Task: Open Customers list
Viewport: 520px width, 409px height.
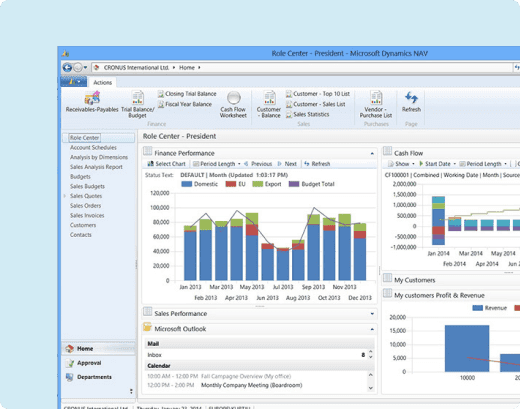Action: [x=83, y=225]
